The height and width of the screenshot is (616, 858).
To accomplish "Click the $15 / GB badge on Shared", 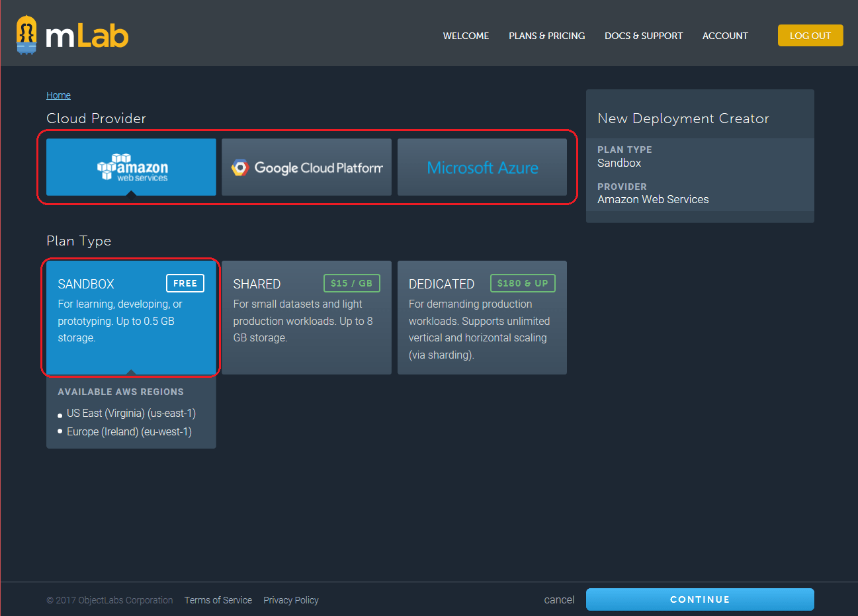I will click(352, 283).
